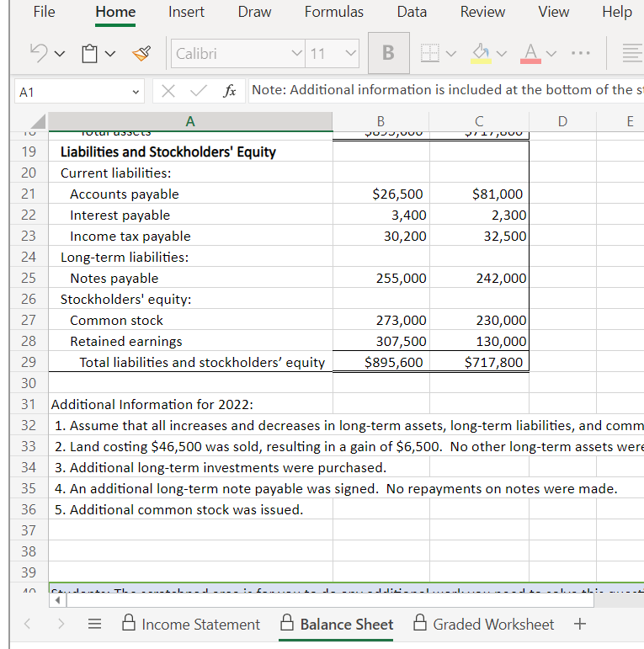Click the Cancel X formula icon
The height and width of the screenshot is (649, 644).
pyautogui.click(x=168, y=91)
